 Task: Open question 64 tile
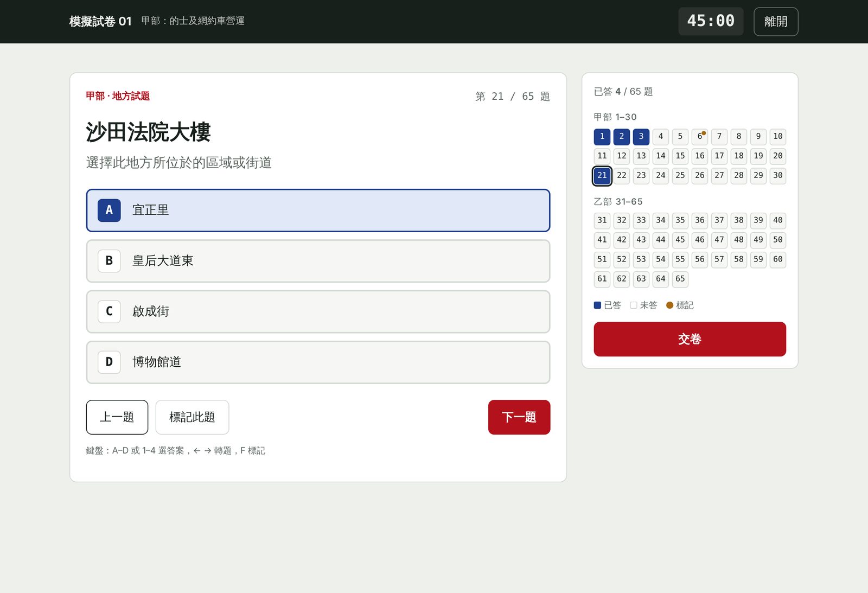[x=661, y=279]
